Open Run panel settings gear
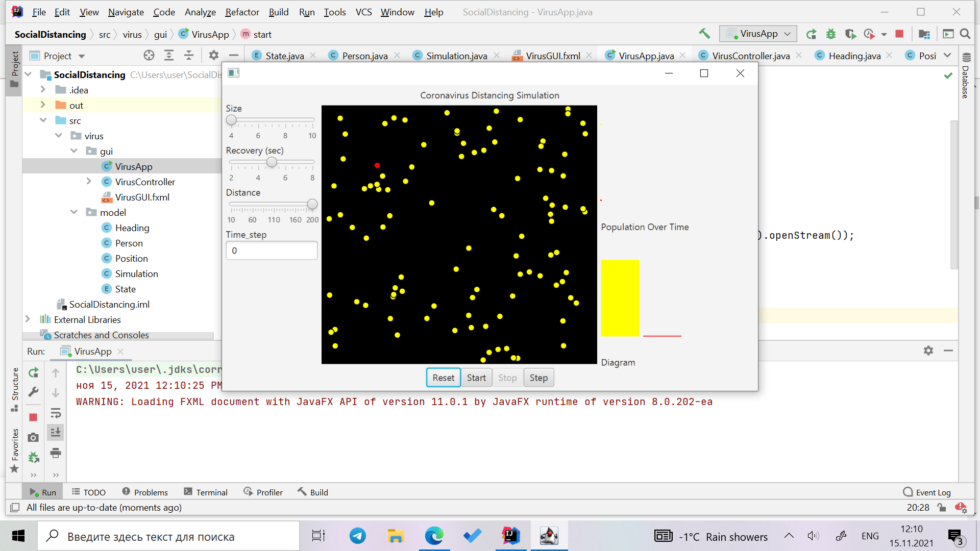The height and width of the screenshot is (551, 980). (x=928, y=350)
